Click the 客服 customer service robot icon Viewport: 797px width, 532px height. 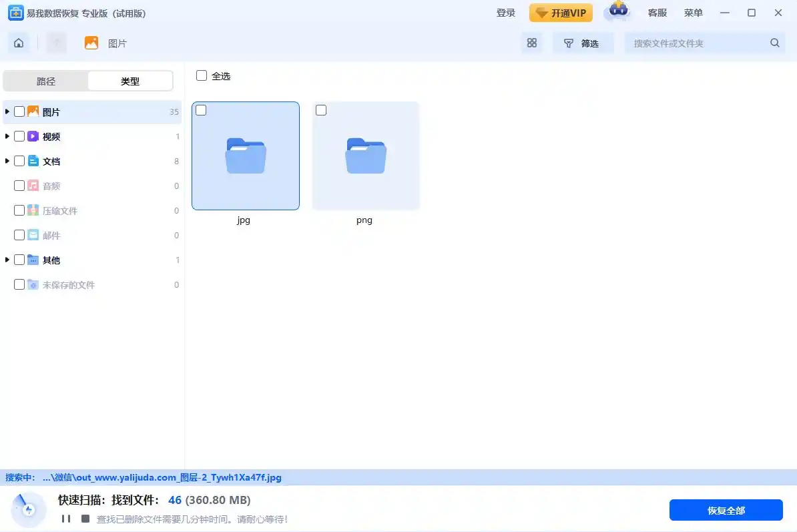[x=617, y=12]
